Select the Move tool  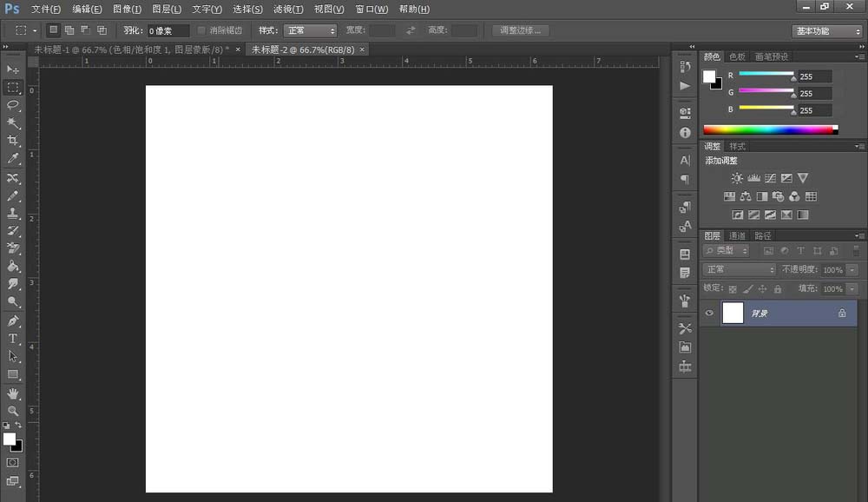[x=13, y=69]
